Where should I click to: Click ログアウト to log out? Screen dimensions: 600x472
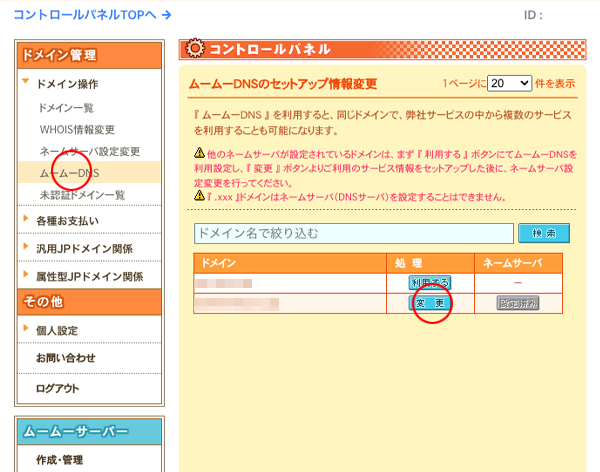[57, 389]
